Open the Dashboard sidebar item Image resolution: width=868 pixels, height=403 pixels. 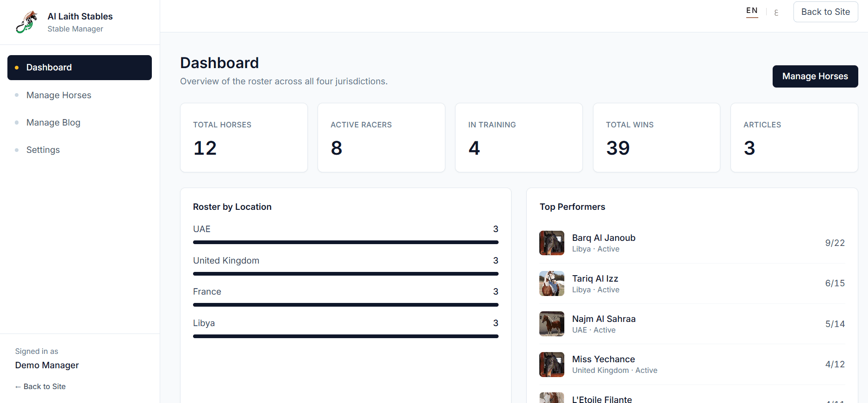click(x=80, y=68)
